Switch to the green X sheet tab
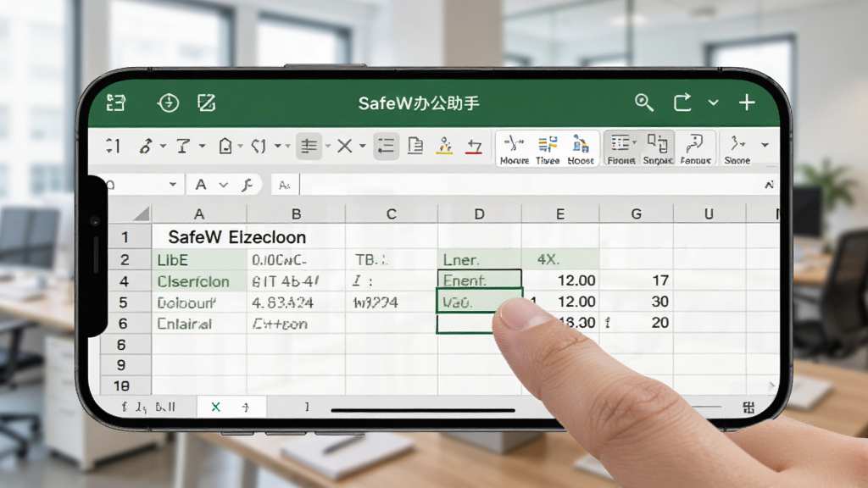This screenshot has height=488, width=868. tap(216, 408)
